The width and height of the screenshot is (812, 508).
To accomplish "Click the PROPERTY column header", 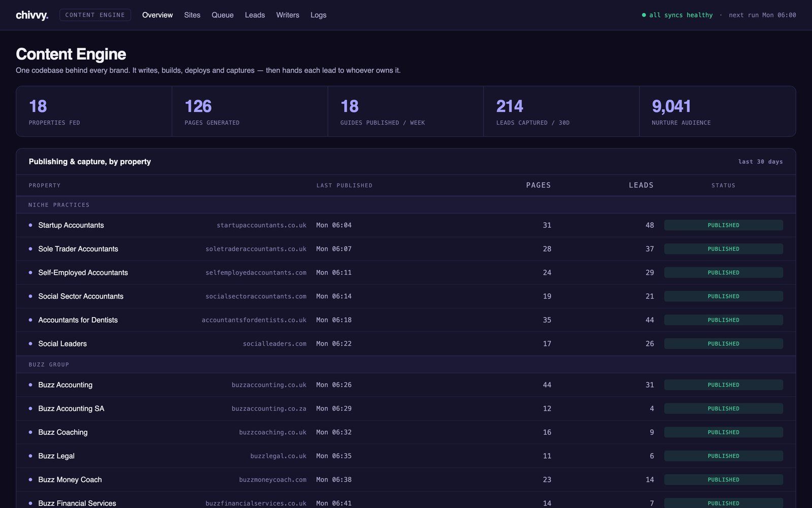I will pos(45,185).
